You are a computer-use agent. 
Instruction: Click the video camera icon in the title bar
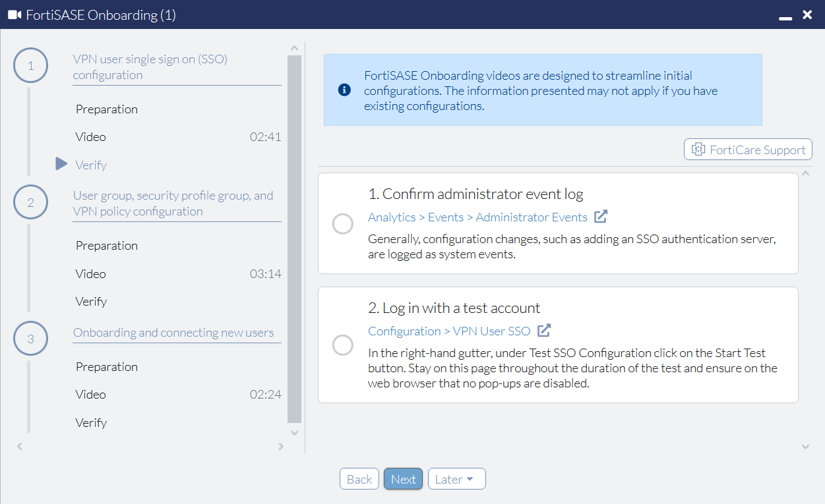pyautogui.click(x=15, y=14)
